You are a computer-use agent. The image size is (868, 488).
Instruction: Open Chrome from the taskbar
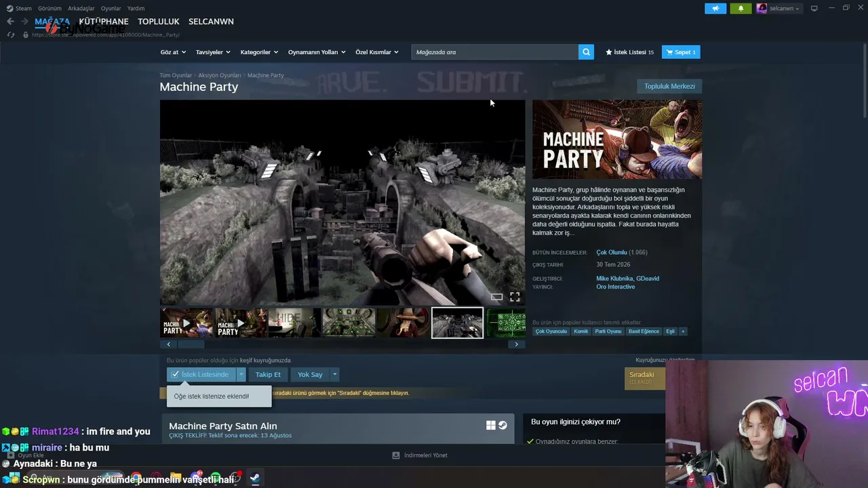pyautogui.click(x=136, y=478)
